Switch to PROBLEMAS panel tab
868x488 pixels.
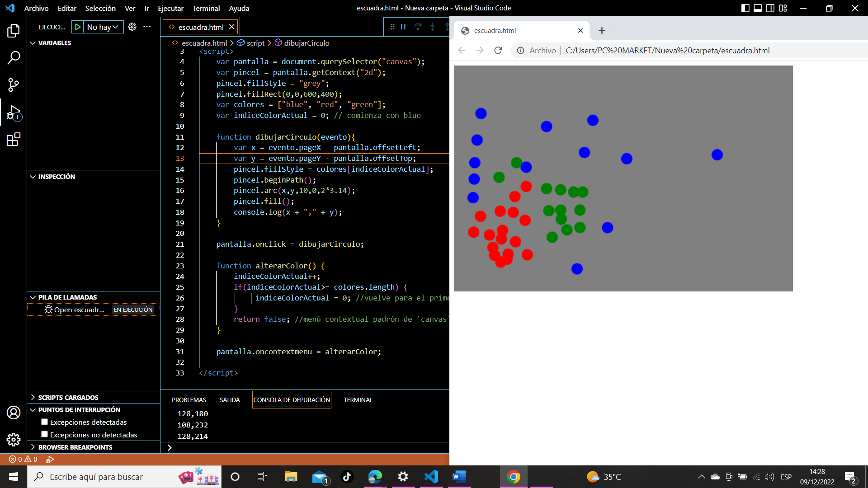point(189,400)
